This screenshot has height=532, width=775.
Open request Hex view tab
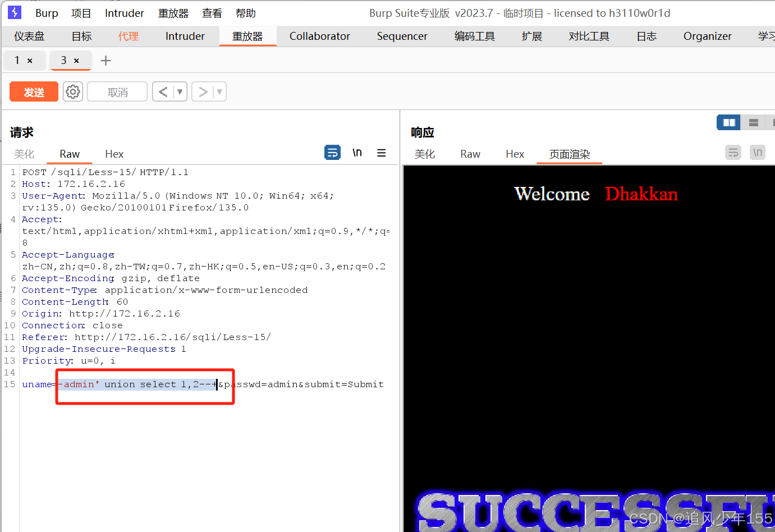[114, 154]
